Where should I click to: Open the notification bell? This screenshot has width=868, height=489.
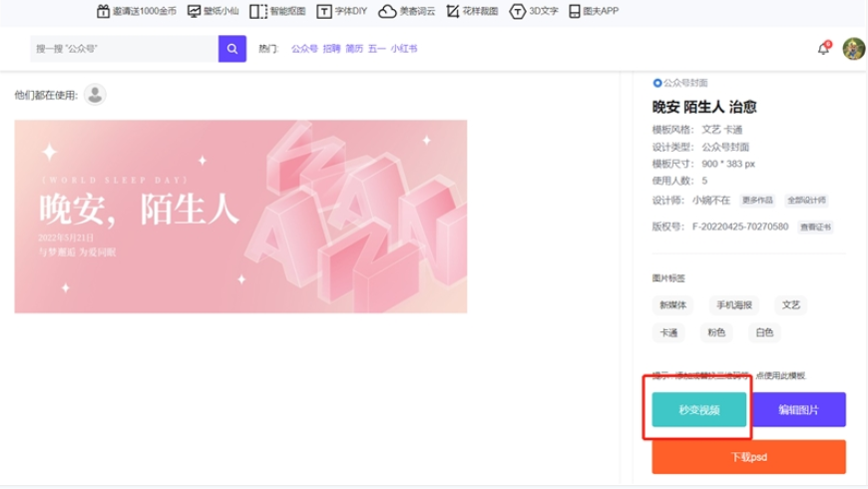click(x=823, y=49)
